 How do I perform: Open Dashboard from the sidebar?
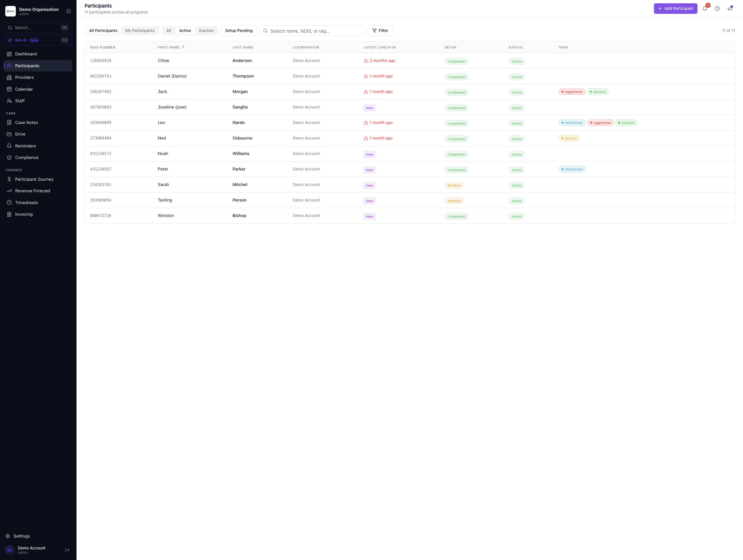[38, 54]
